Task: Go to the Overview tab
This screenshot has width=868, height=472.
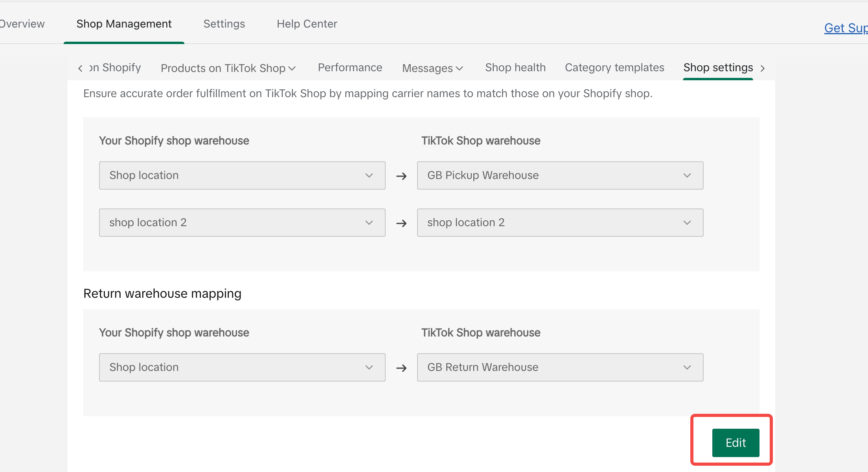Action: coord(22,24)
